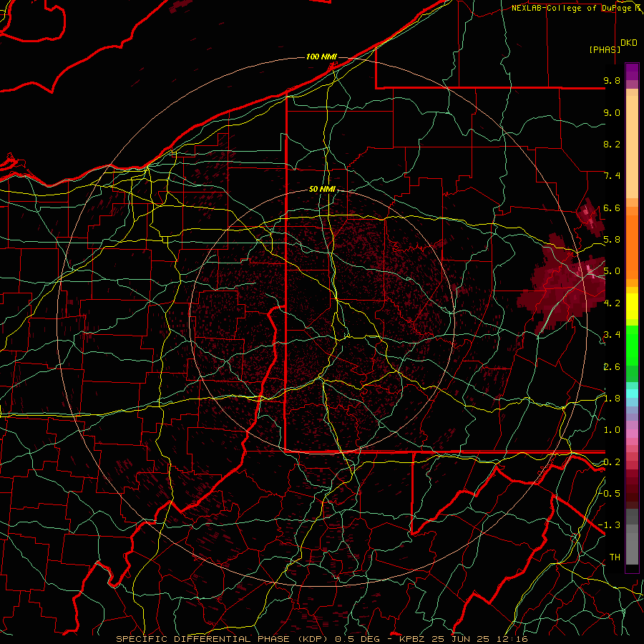
Task: Click the -1.3 legend value
Action: (x=610, y=525)
